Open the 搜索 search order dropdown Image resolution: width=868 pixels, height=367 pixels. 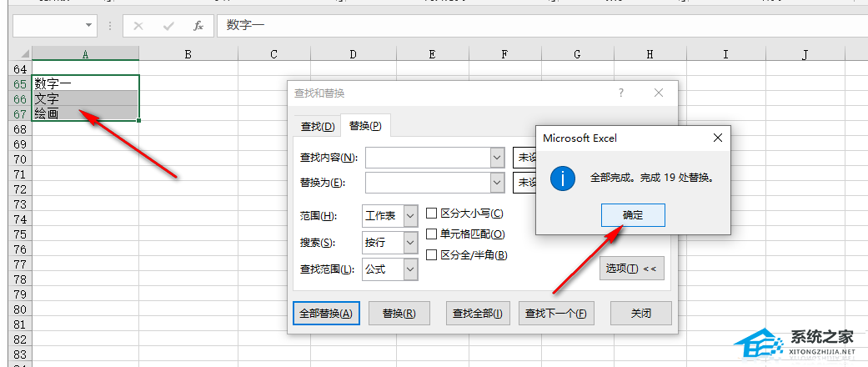click(409, 243)
